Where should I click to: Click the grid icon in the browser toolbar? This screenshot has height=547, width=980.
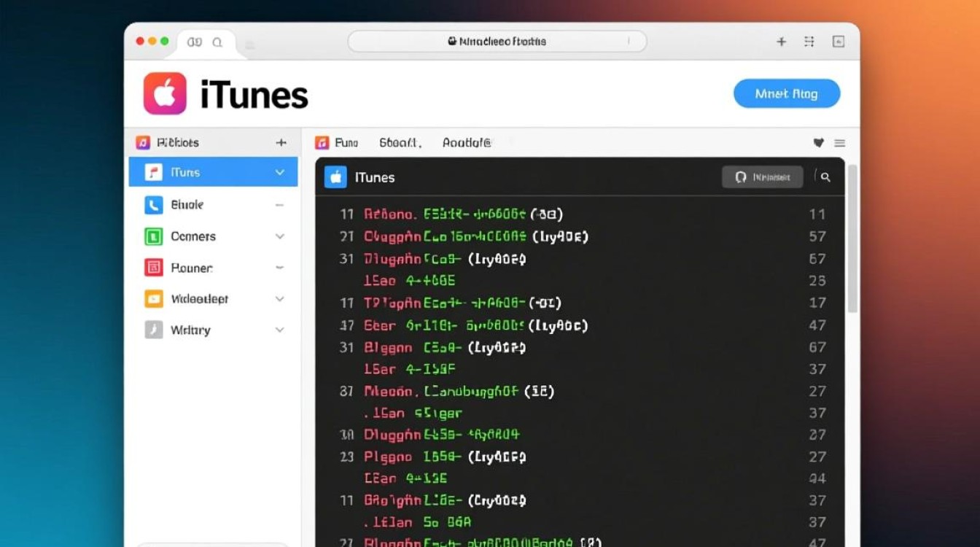pos(809,42)
